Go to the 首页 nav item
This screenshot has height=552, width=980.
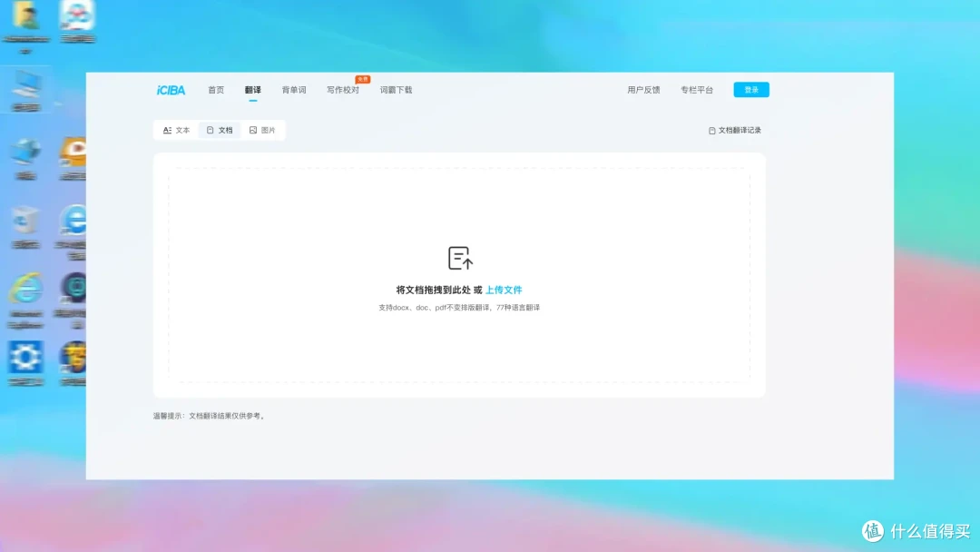pos(216,90)
